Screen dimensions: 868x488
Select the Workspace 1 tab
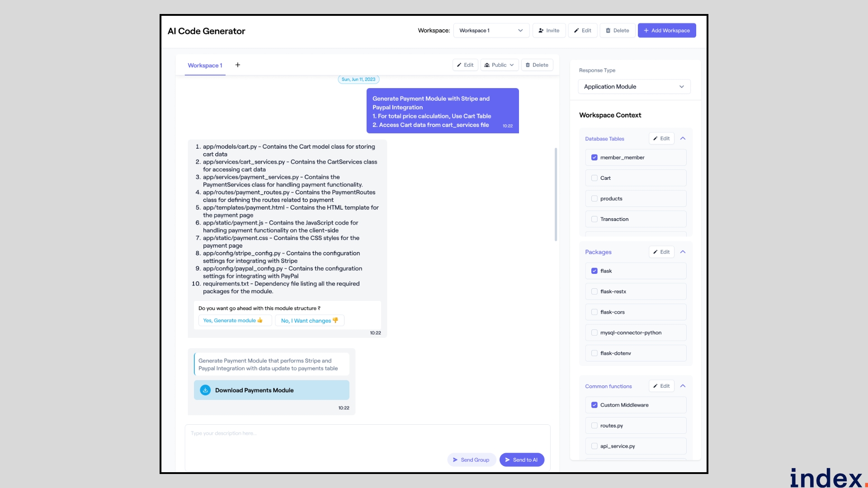(205, 66)
